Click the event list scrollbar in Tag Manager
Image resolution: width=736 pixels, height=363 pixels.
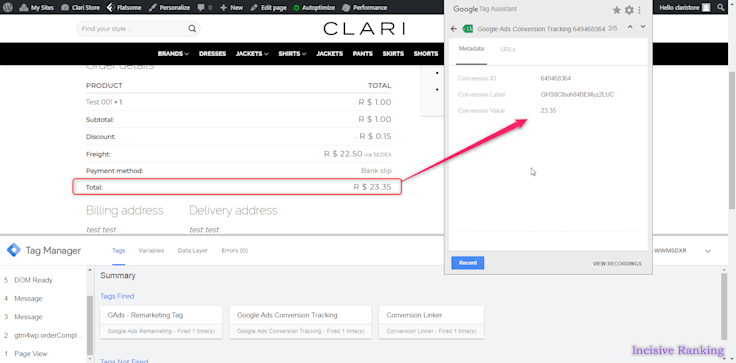[x=90, y=324]
